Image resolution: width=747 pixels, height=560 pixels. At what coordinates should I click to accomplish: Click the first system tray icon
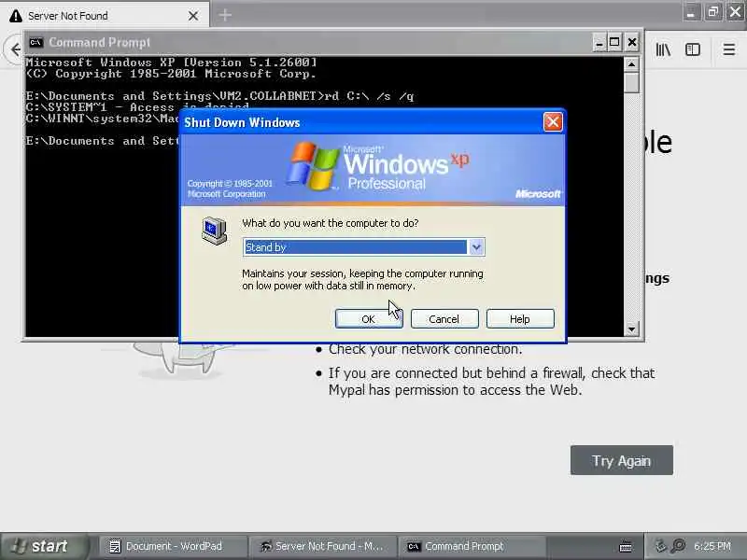pyautogui.click(x=660, y=546)
